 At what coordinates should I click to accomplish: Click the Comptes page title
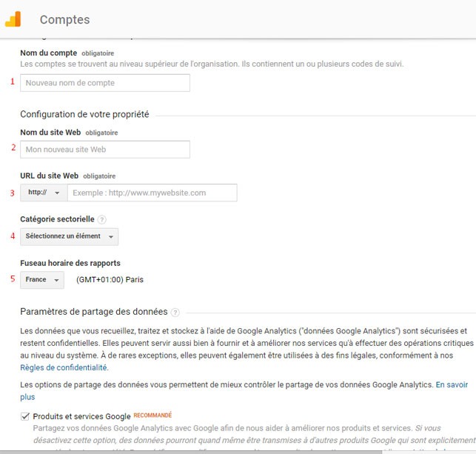coord(64,20)
